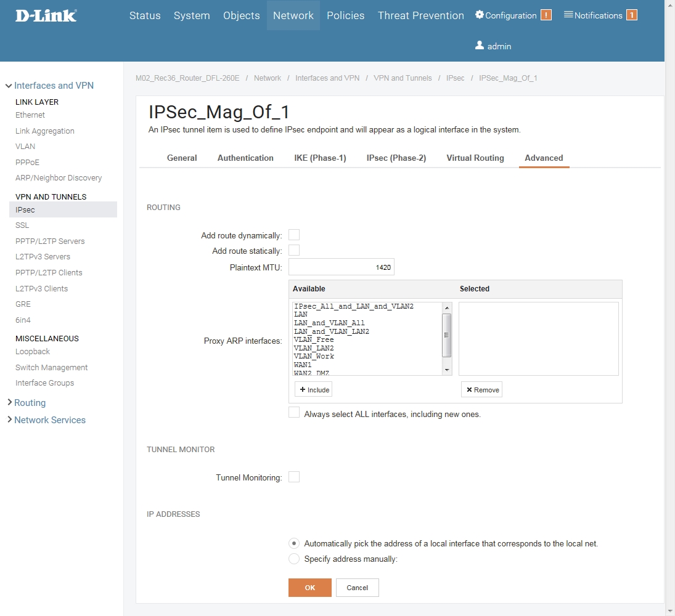Select Specify address manually radio button
This screenshot has width=675, height=616.
[293, 559]
